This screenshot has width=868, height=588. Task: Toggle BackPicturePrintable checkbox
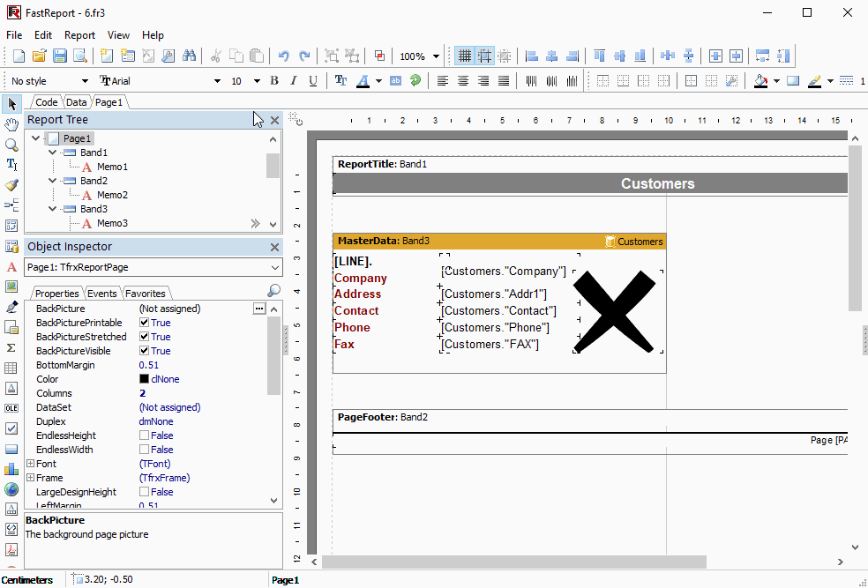(144, 323)
